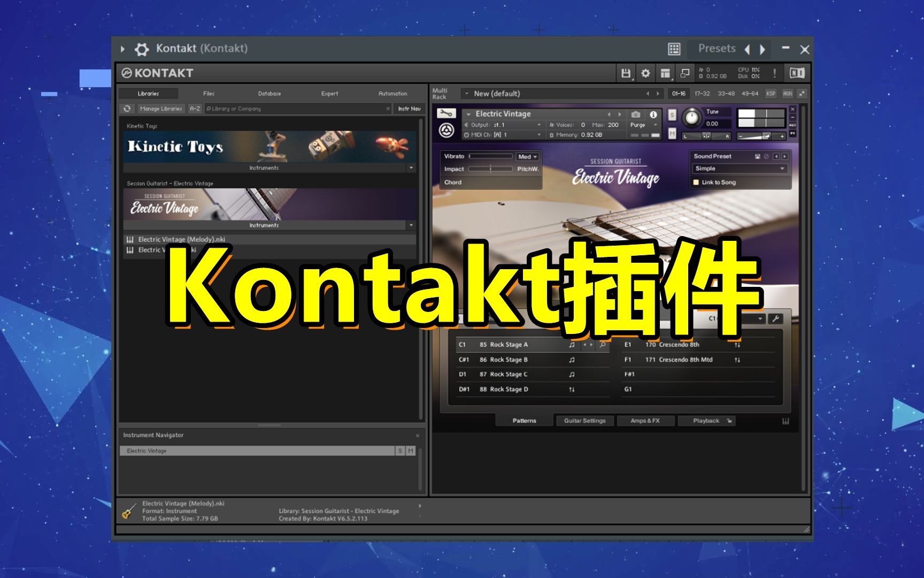Mute Electric Vintage in Instrument Navigator
924x578 pixels.
(411, 451)
